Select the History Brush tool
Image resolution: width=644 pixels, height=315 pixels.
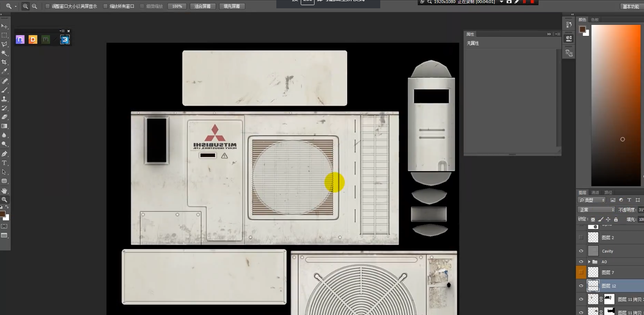tap(4, 108)
